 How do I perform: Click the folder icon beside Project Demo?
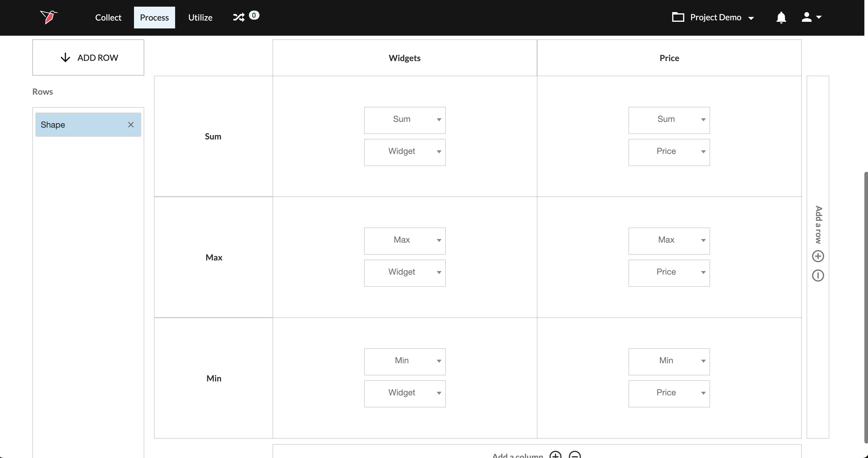[x=678, y=17]
